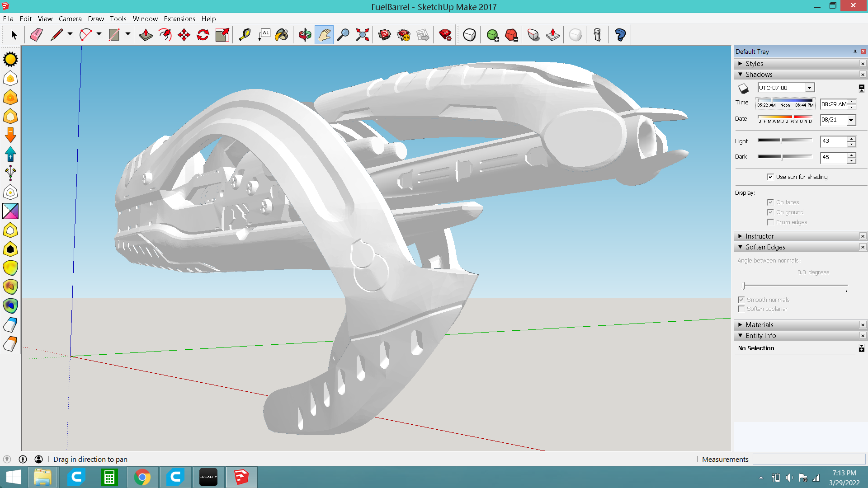Open the Extensions menu
The image size is (868, 488).
pyautogui.click(x=179, y=19)
